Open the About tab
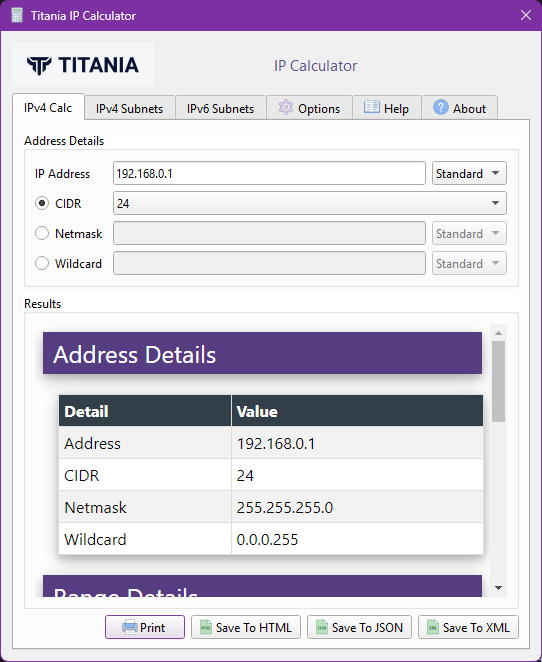Viewport: 542px width, 662px height. [x=459, y=109]
